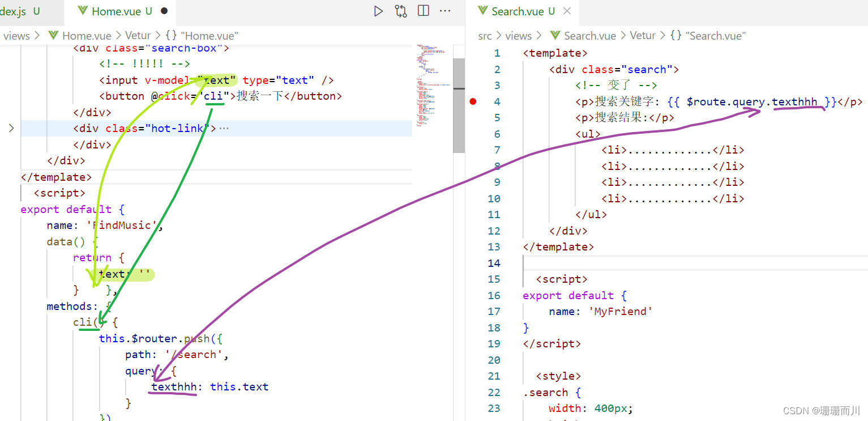Click the $route.query.texthhh expression
The width and height of the screenshot is (868, 421).
click(x=752, y=102)
